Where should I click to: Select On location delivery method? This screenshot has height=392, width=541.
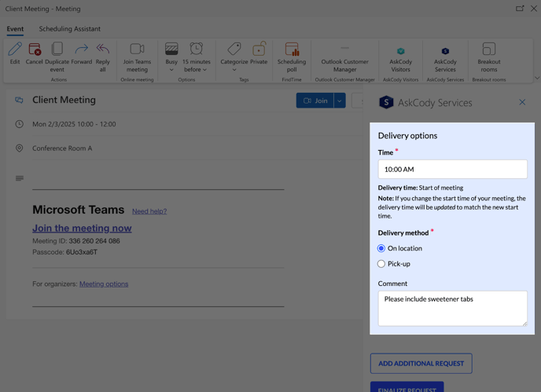pos(381,248)
